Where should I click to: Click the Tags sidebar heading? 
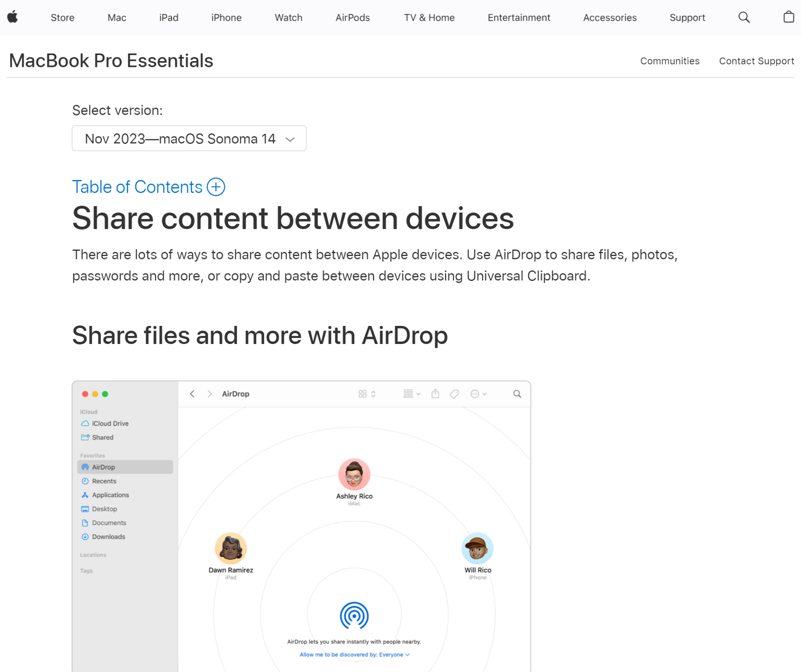(x=86, y=571)
